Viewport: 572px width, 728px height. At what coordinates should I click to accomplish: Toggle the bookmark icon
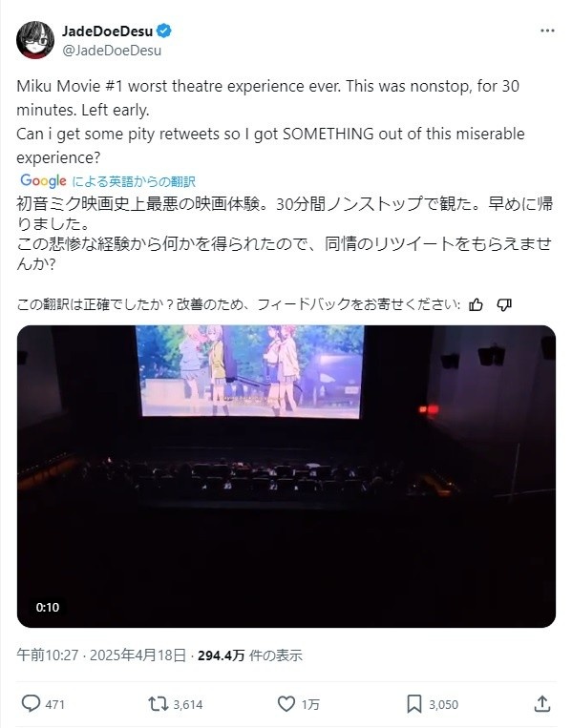[x=414, y=704]
